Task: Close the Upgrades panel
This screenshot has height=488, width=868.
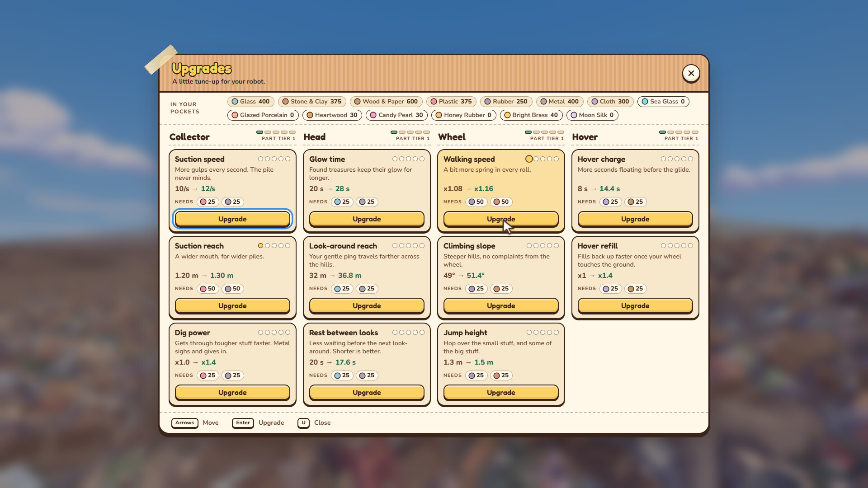Action: pos(691,73)
